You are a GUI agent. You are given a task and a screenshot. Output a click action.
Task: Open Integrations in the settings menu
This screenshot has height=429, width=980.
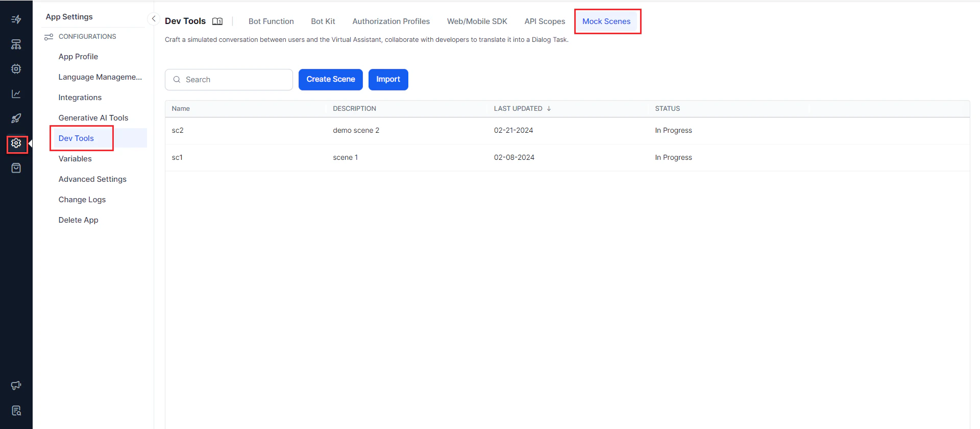pyautogui.click(x=80, y=98)
